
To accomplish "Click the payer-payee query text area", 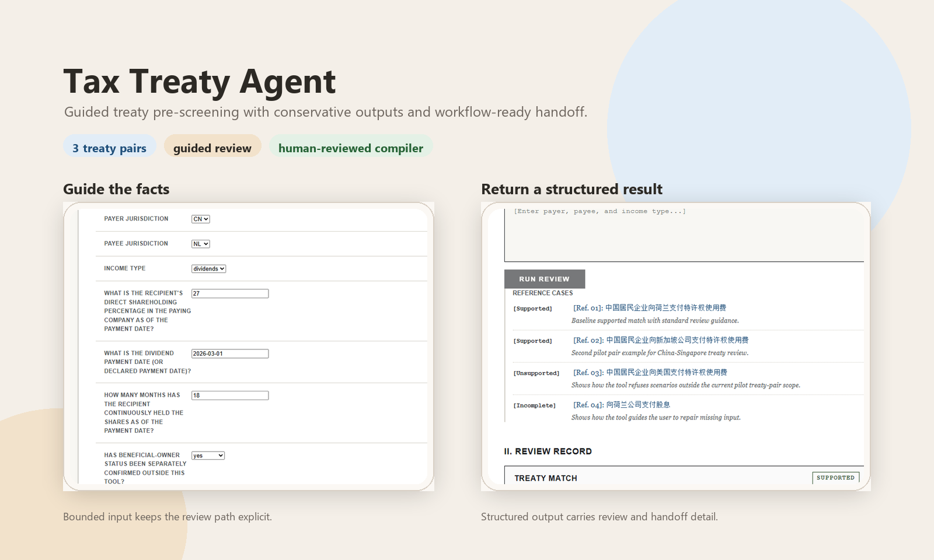I will tap(683, 232).
